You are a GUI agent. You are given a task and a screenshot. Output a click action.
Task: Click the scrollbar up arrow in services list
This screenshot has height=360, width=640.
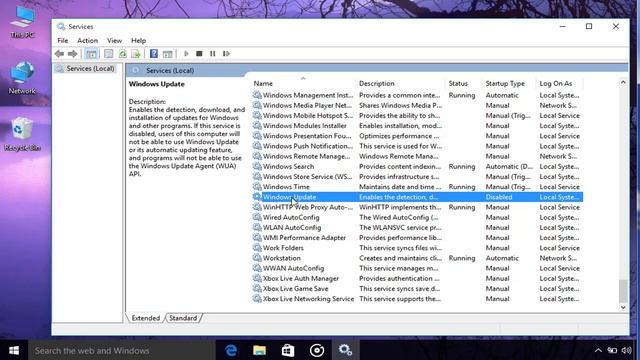point(623,82)
